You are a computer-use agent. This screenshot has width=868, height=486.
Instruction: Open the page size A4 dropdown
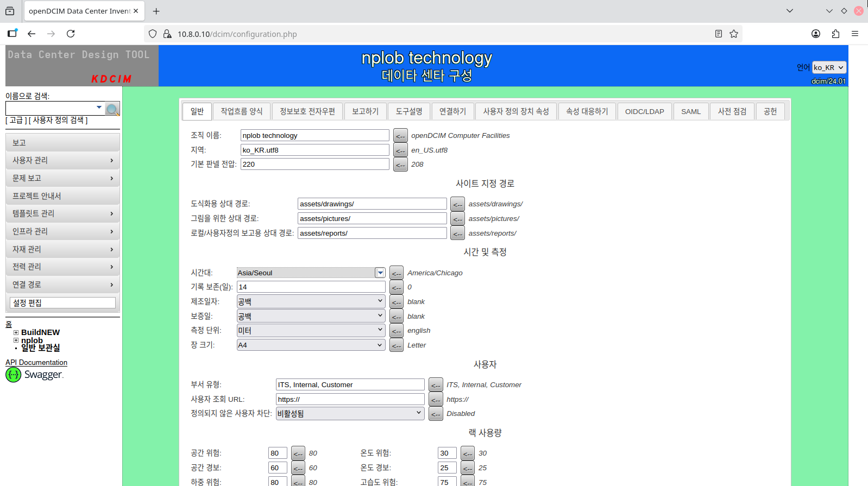point(311,345)
